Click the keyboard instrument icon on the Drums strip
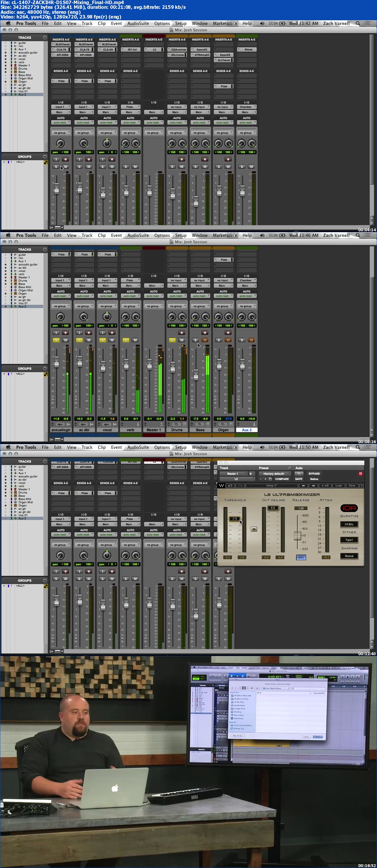377x868 pixels. [184, 424]
